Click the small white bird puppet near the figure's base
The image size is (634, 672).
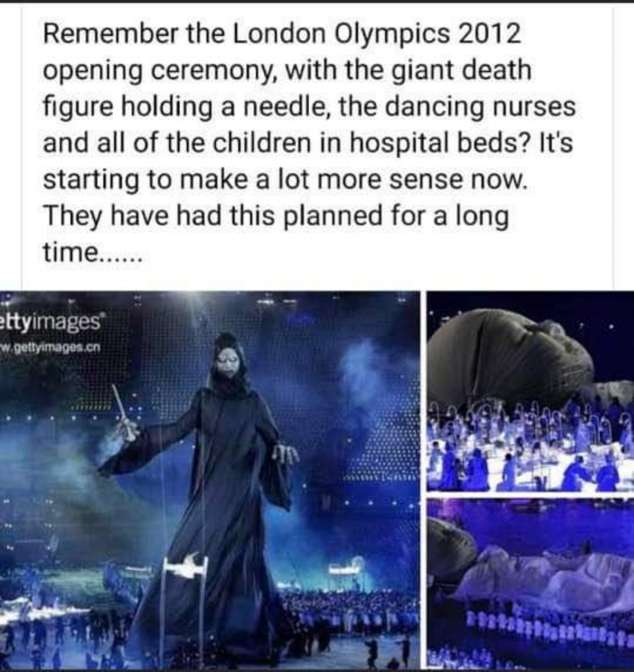point(185,562)
